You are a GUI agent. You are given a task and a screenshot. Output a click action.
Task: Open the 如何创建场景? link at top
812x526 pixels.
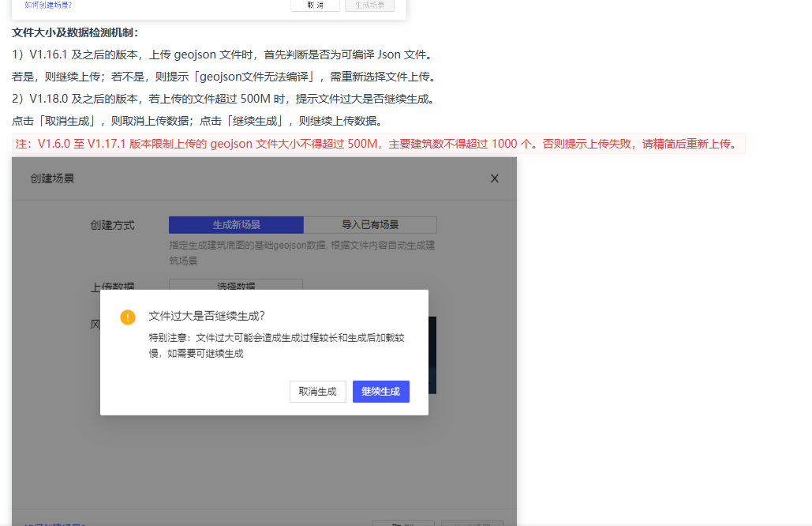click(x=48, y=5)
